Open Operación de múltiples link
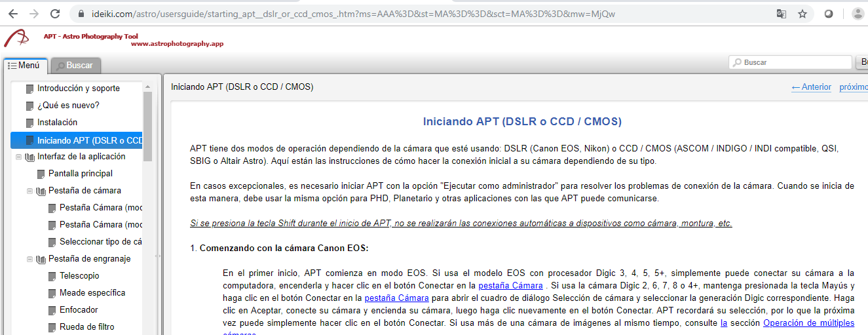Screen dimensions: 868x335 click(808, 323)
